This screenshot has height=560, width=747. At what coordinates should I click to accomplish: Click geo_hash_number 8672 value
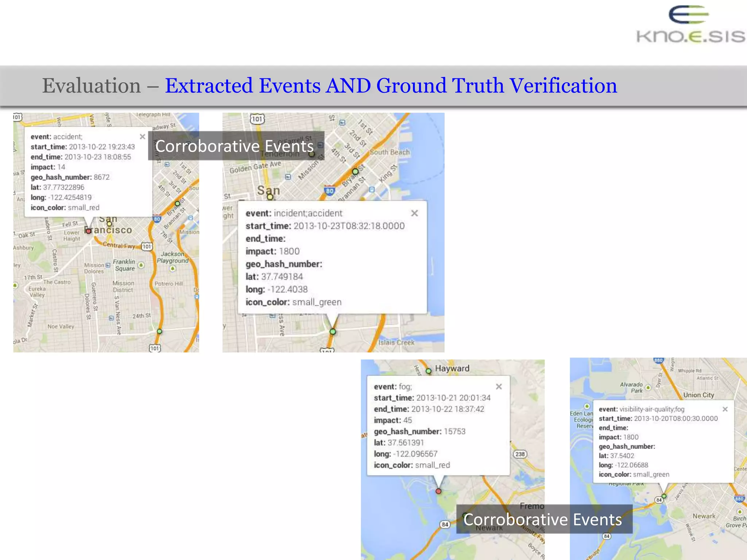click(x=101, y=177)
